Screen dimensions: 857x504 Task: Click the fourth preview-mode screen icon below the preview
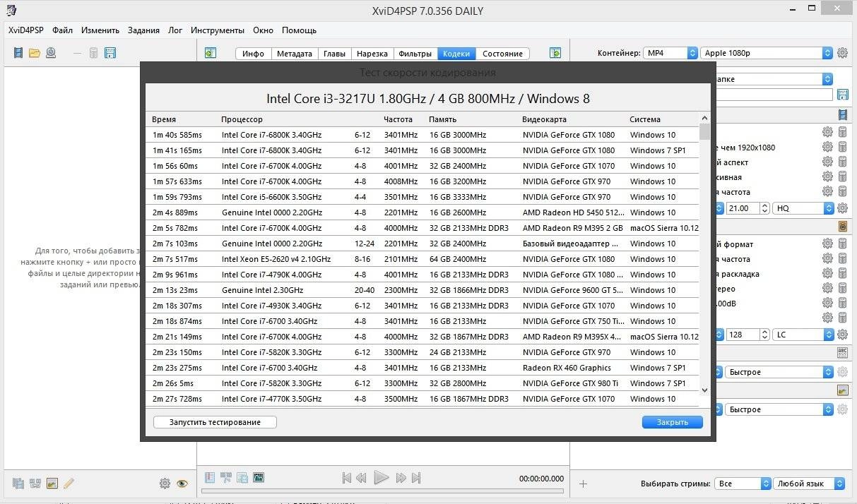tap(259, 478)
